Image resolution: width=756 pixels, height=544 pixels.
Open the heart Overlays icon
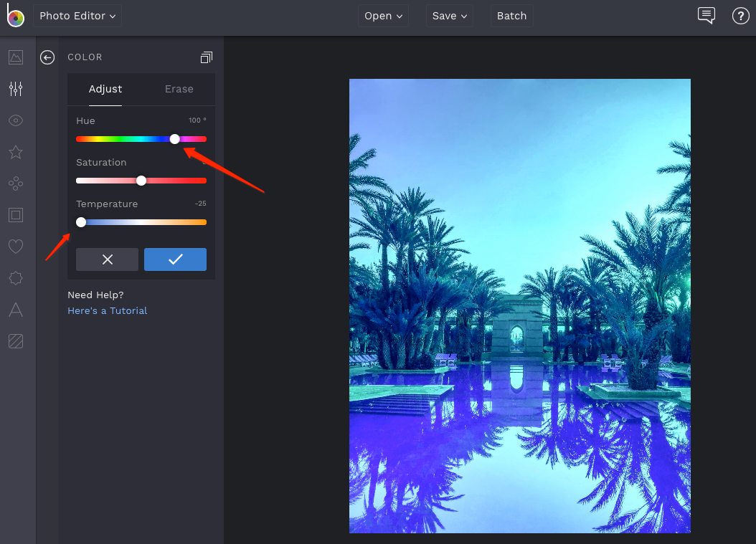tap(16, 247)
